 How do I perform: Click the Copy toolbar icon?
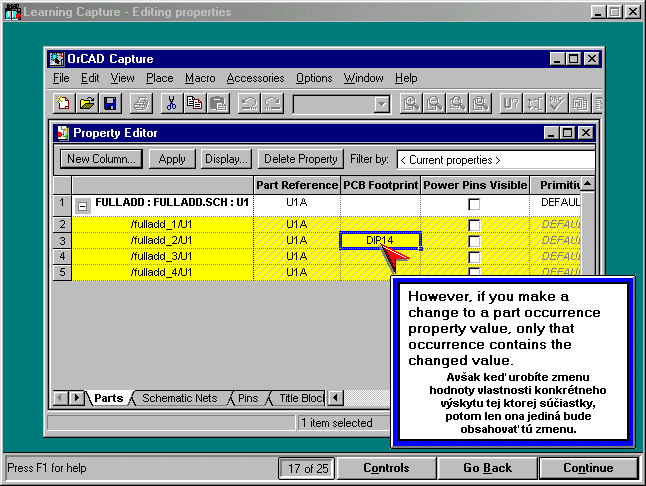pyautogui.click(x=194, y=103)
